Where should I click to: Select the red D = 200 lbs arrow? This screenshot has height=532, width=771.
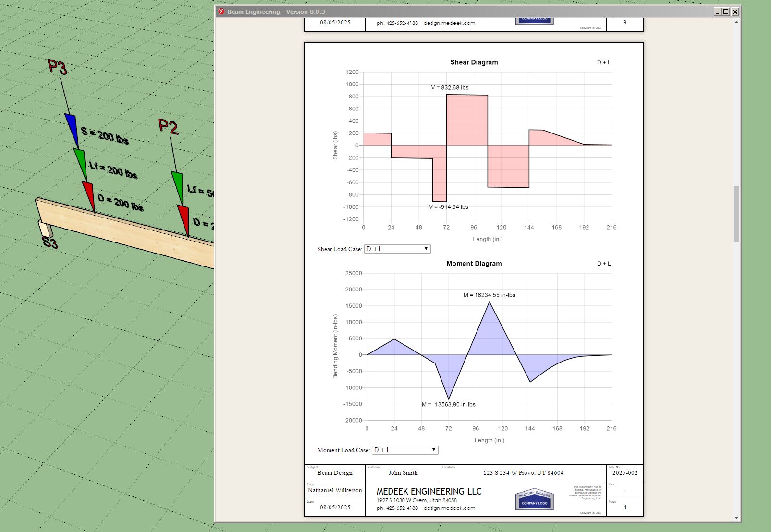pos(89,195)
